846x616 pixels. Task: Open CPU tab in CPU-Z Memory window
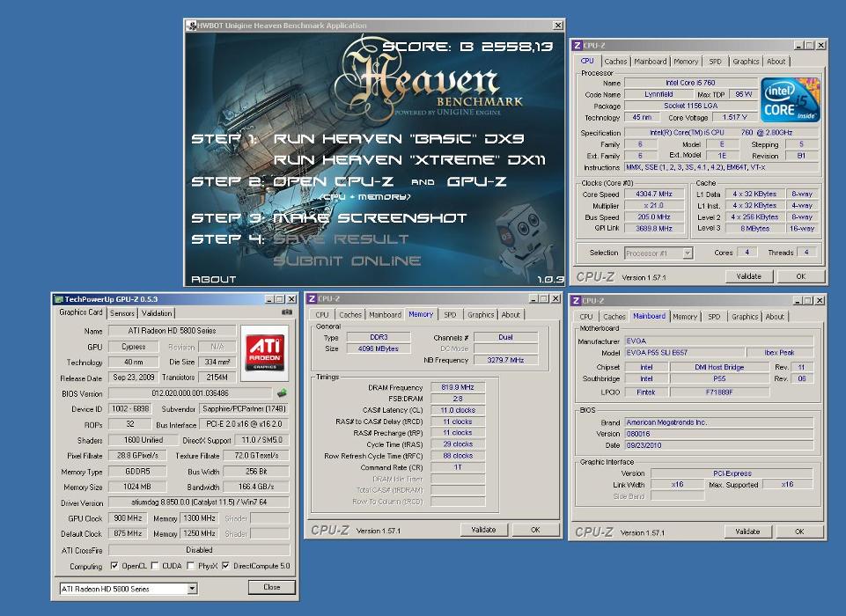click(x=321, y=314)
